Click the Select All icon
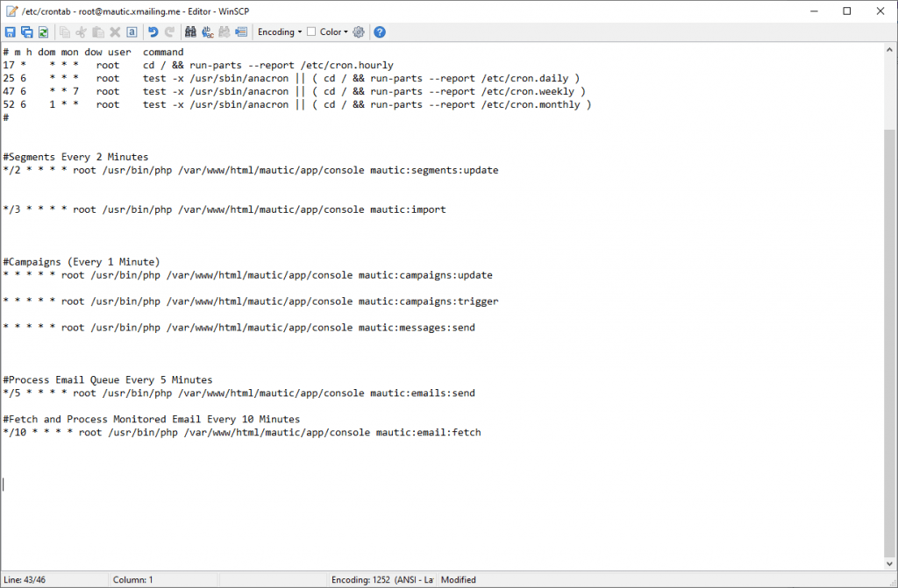The width and height of the screenshot is (898, 588). click(x=132, y=32)
